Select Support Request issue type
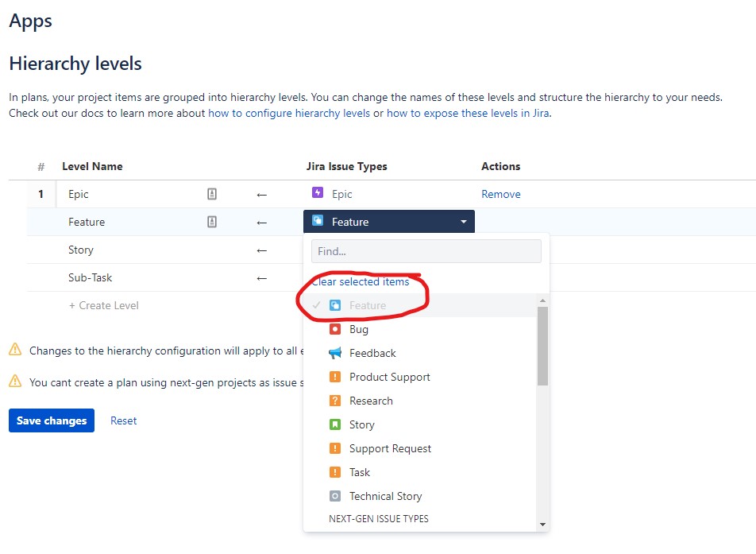The image size is (756, 554). [420, 449]
